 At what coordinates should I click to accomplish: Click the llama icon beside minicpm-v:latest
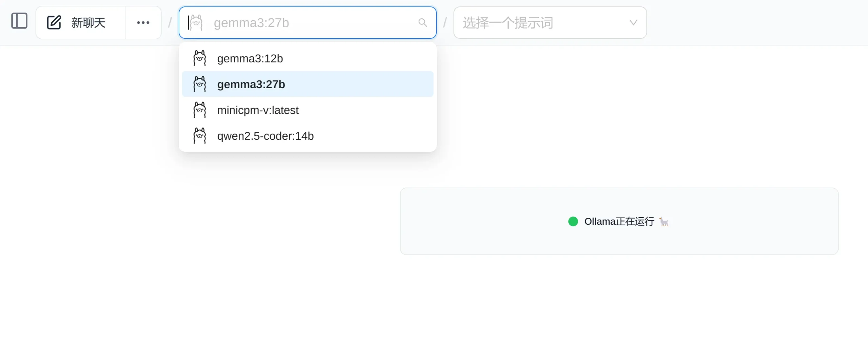point(200,109)
